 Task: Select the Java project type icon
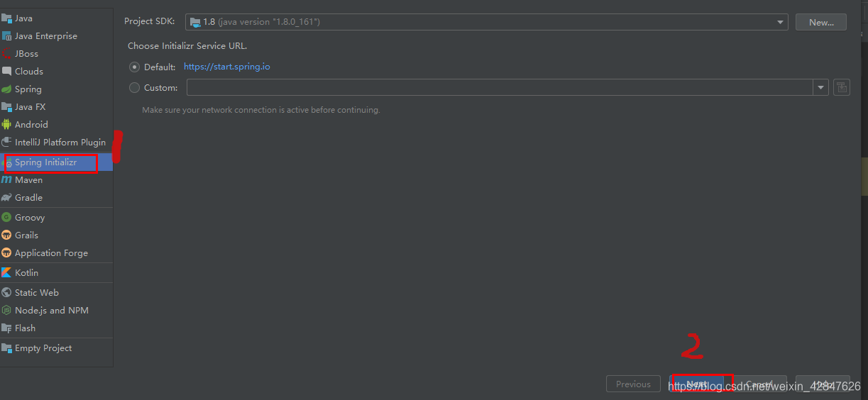(x=6, y=18)
